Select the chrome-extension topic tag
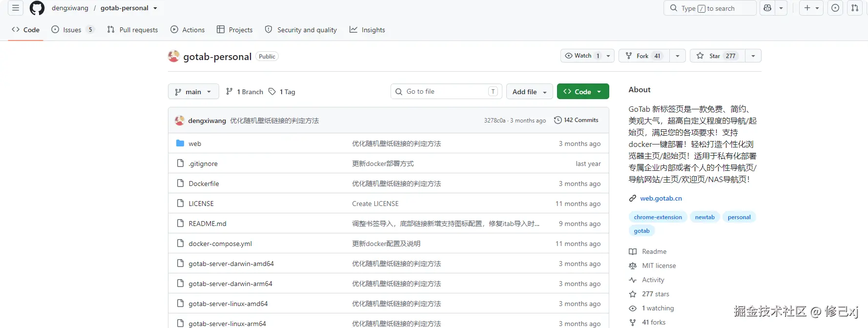This screenshot has width=868, height=328. pyautogui.click(x=658, y=217)
